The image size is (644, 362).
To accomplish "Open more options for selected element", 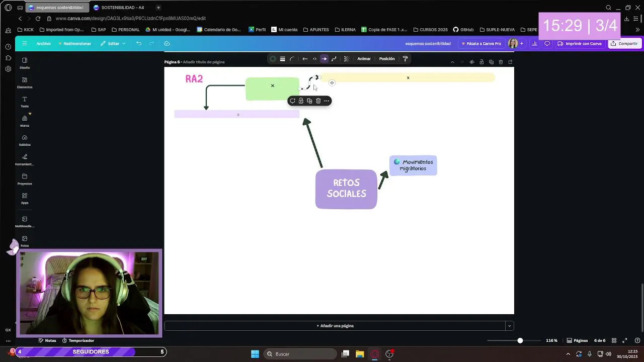I will coord(327,101).
